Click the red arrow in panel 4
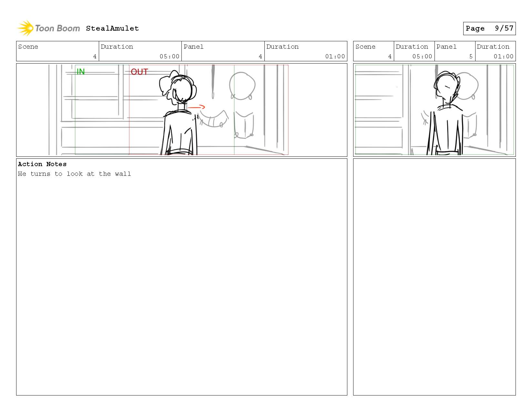 [196, 107]
